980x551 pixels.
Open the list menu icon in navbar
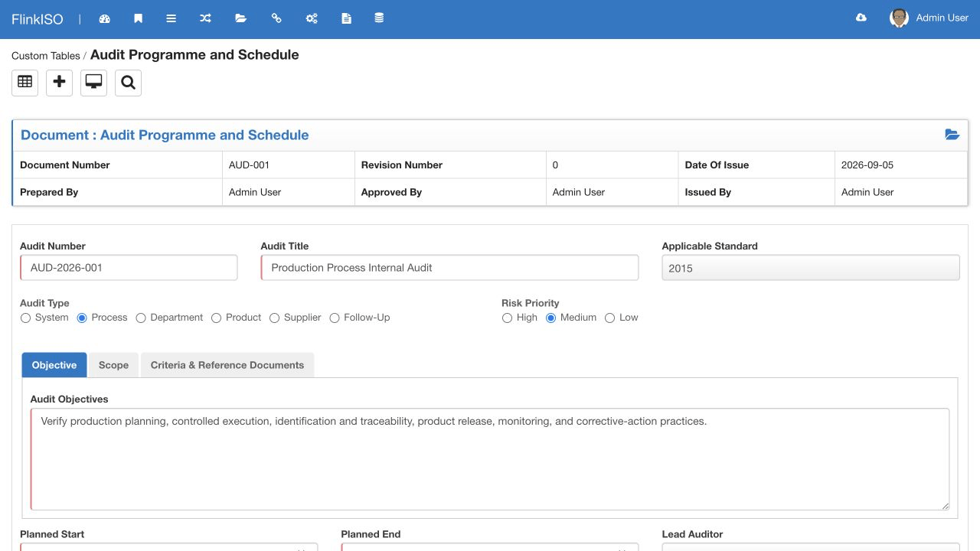[171, 18]
